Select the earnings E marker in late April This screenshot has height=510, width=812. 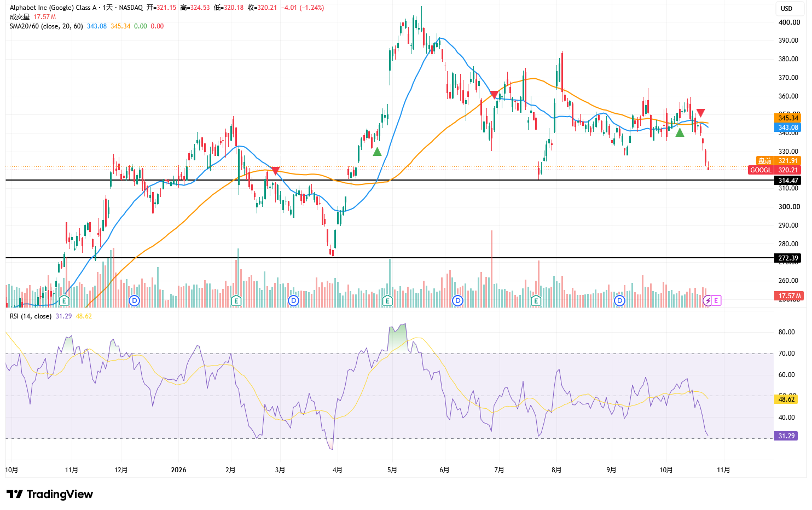[387, 300]
